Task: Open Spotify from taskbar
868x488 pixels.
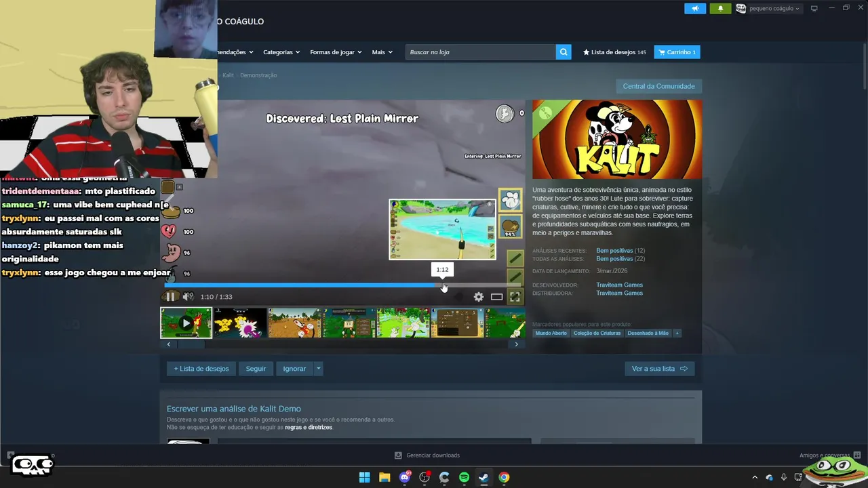Action: (464, 477)
